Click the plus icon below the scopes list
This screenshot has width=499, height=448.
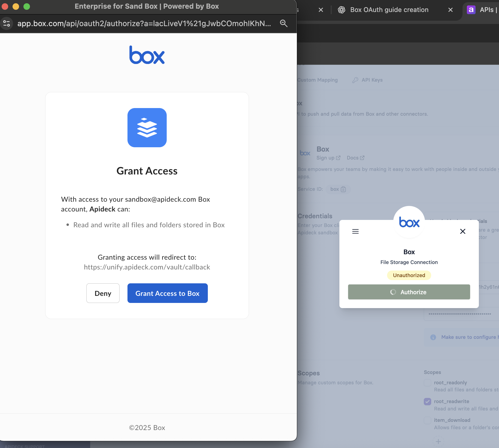coord(438,441)
